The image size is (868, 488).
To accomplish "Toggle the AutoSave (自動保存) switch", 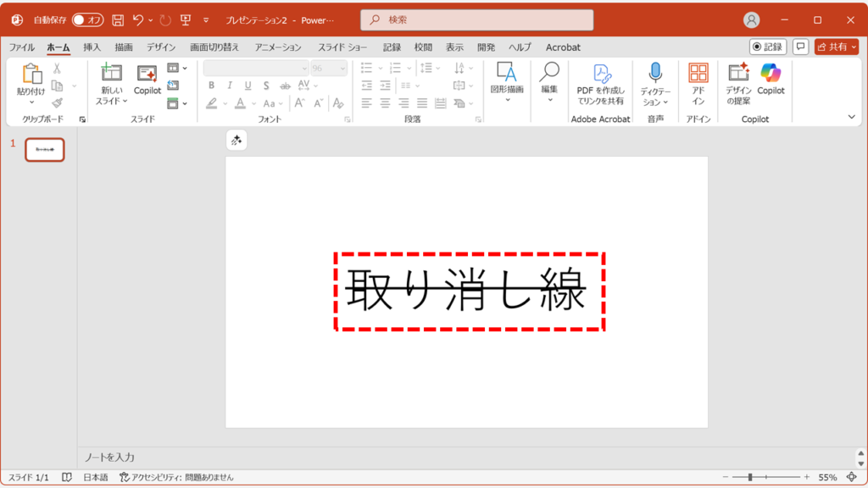I will [87, 19].
